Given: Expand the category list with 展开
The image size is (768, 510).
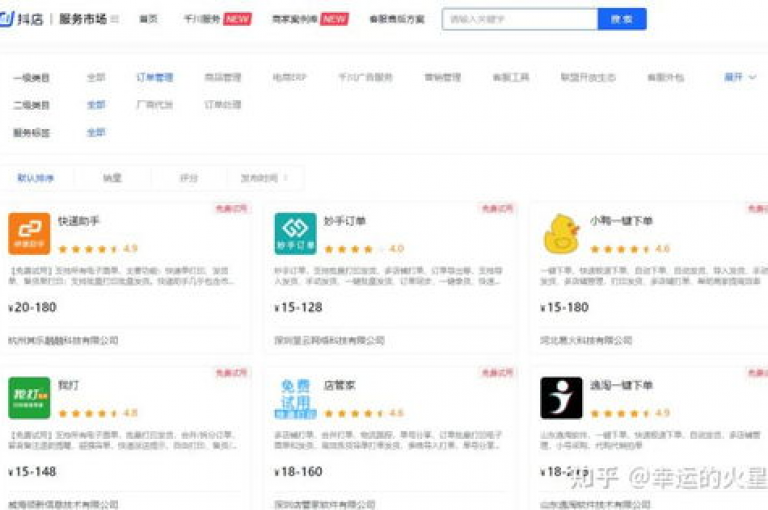Looking at the screenshot, I should coord(740,77).
